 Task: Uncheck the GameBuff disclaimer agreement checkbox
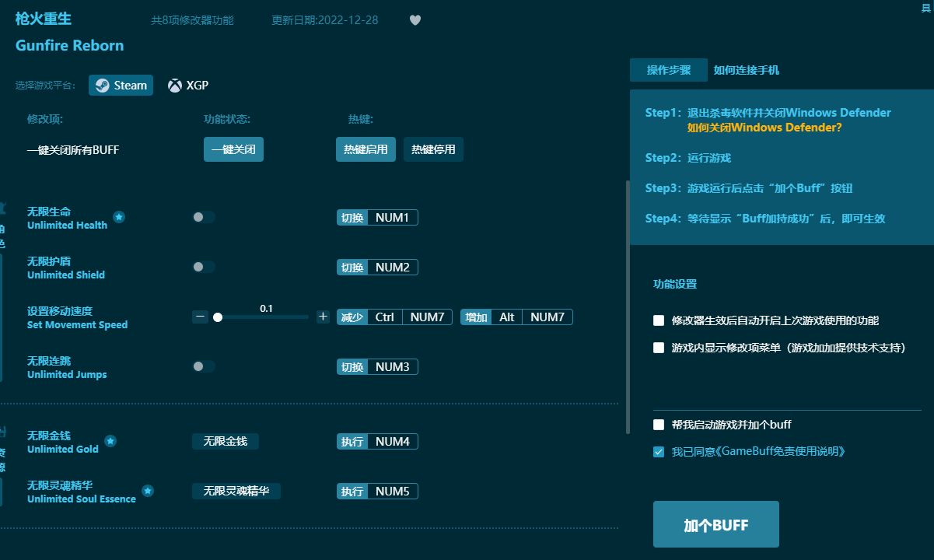(x=659, y=451)
